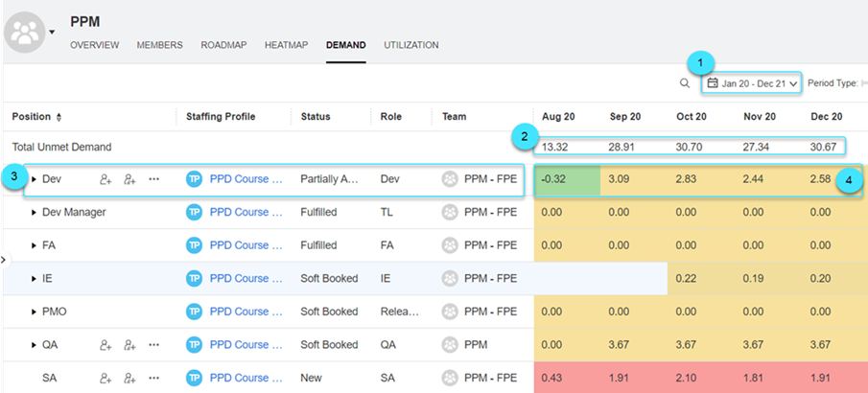Screen dimensions: 868x393
Task: Click the search magnifier icon
Action: pyautogui.click(x=684, y=83)
